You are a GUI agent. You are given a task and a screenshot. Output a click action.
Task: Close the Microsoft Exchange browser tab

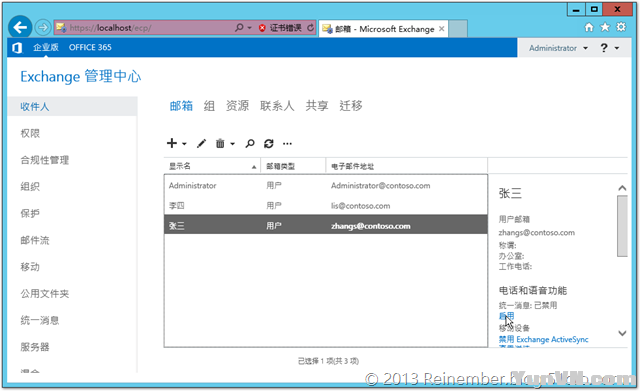click(442, 29)
